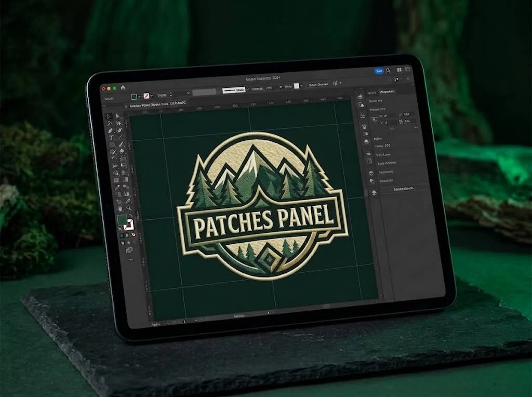
Task: Select the Zoom magnifier tool in the toolbox
Action: pos(129,208)
